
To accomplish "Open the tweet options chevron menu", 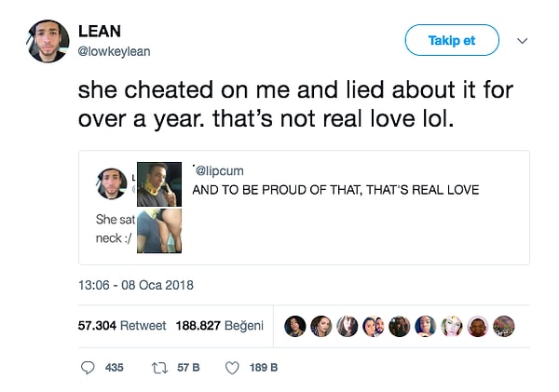I will [522, 41].
